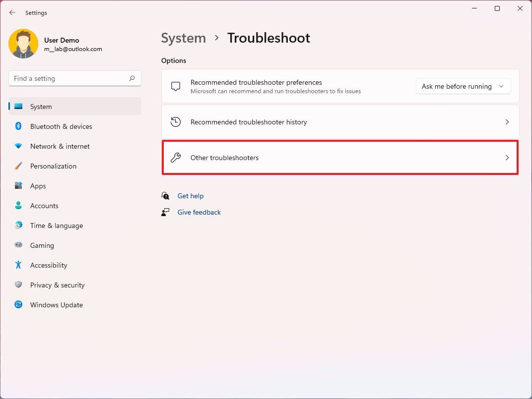Image resolution: width=532 pixels, height=399 pixels.
Task: Select the Personalization paintbrush icon
Action: point(18,166)
